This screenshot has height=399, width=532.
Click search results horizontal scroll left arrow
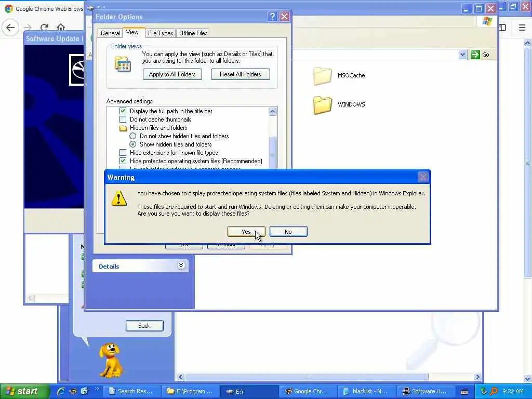pyautogui.click(x=180, y=377)
